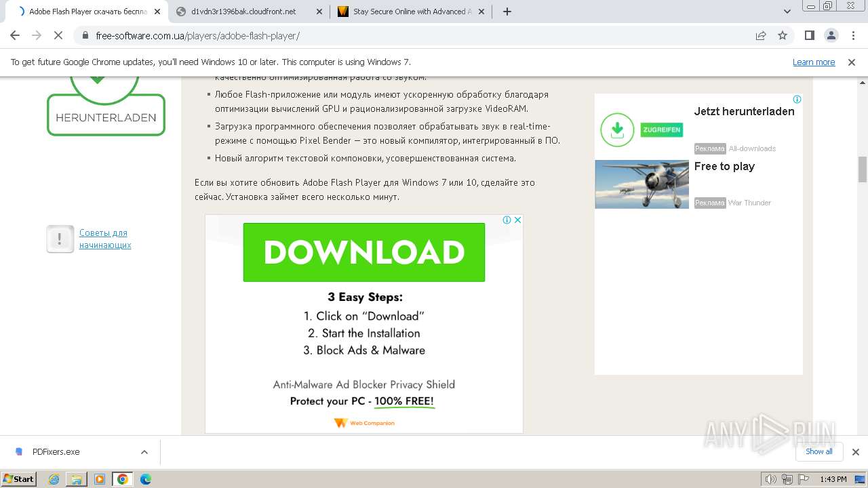Open File Explorer from taskbar
This screenshot has height=488, width=868.
pos(77,479)
